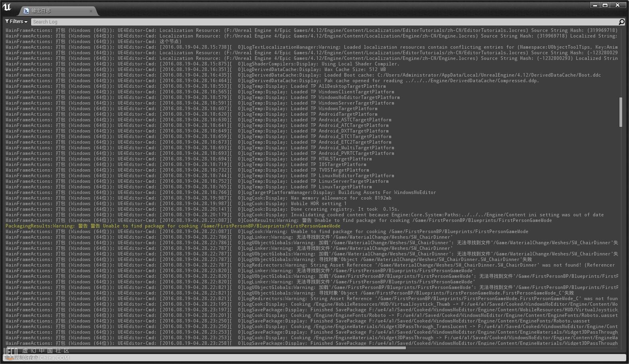Select the yellow PackagingResults:Warning line
This screenshot has height=364, width=629.
click(173, 226)
